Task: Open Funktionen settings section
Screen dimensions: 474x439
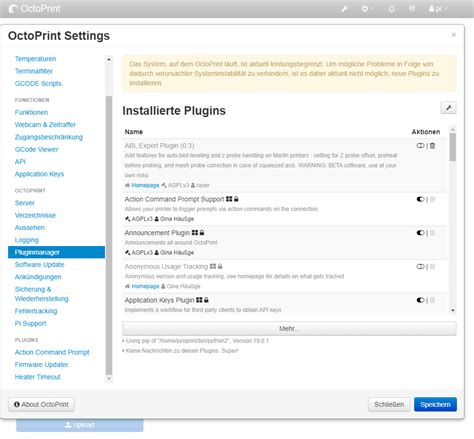Action: click(x=31, y=112)
